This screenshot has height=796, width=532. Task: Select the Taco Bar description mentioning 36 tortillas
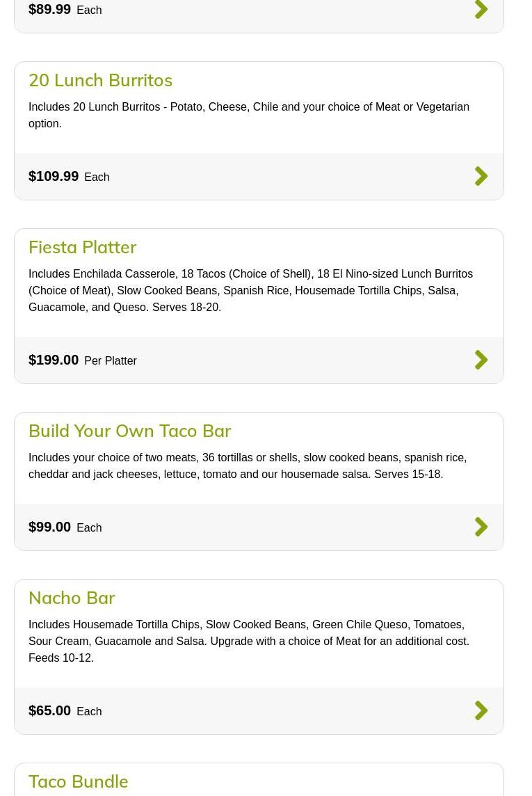tap(247, 465)
